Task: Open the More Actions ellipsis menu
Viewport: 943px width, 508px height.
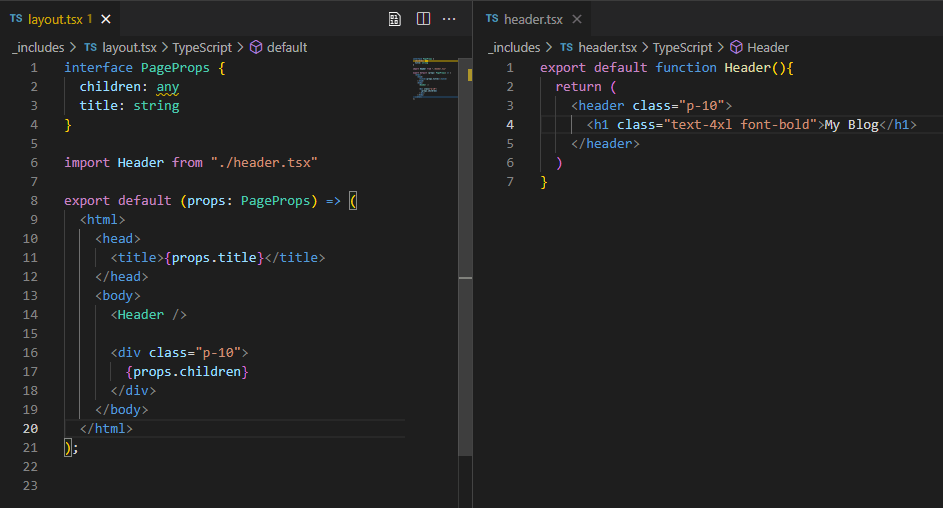Action: click(x=449, y=19)
